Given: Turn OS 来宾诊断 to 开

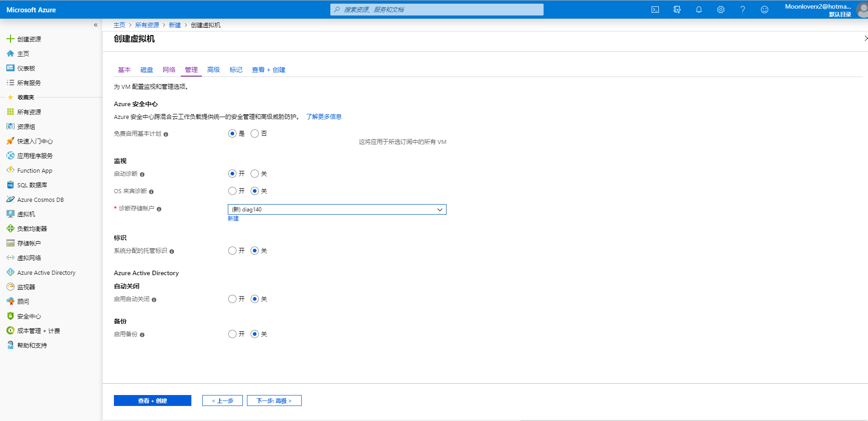Looking at the screenshot, I should (x=232, y=191).
